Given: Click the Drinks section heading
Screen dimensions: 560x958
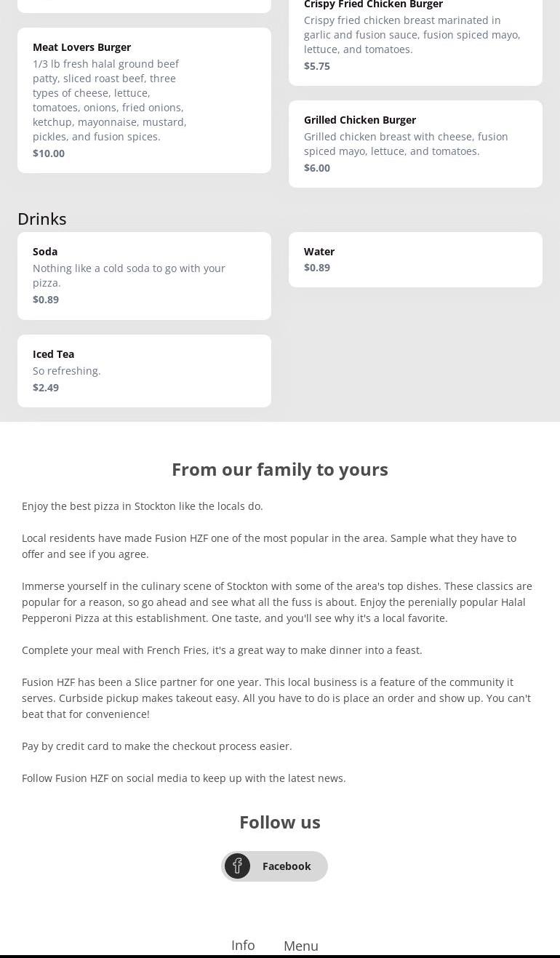Looking at the screenshot, I should tap(42, 219).
